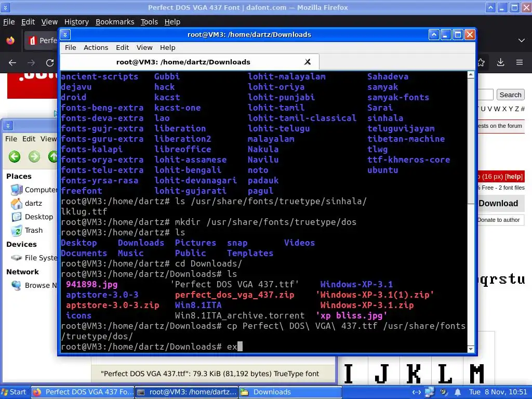The image size is (532, 399).
Task: Open dartz home folder in Places
Action: (x=26, y=203)
